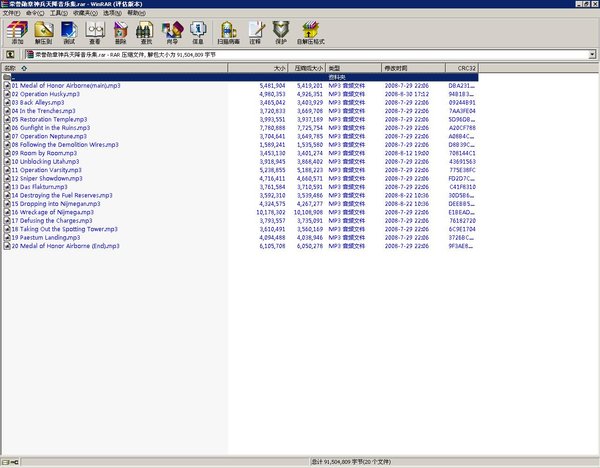Select file 10 Unblocking Utah.mp3
600x468 pixels.
(46, 161)
